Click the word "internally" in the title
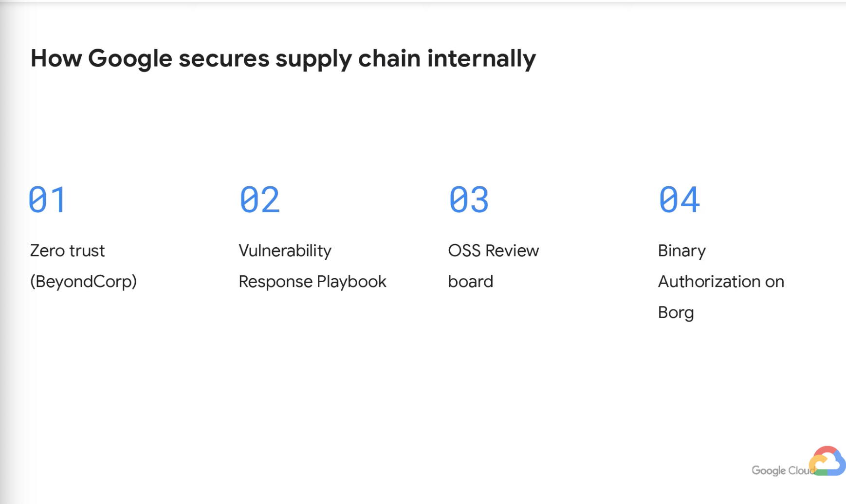Viewport: 846px width, 504px height. 481,58
